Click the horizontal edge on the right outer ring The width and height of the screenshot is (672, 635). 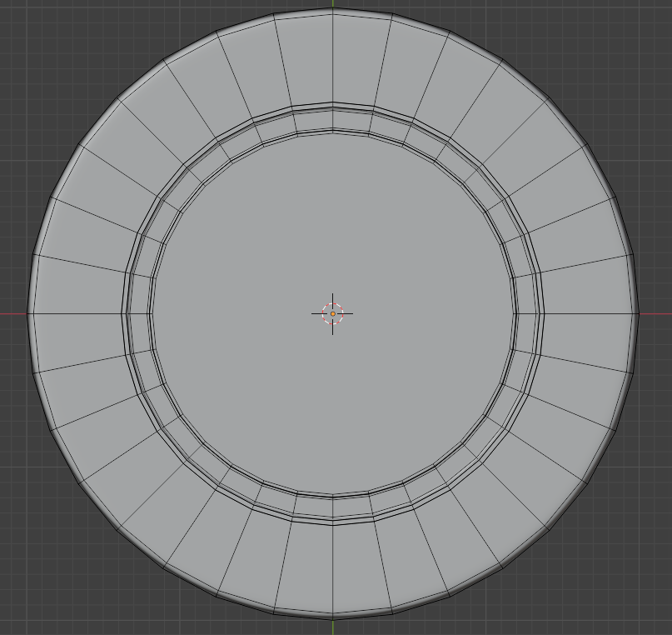click(x=590, y=314)
